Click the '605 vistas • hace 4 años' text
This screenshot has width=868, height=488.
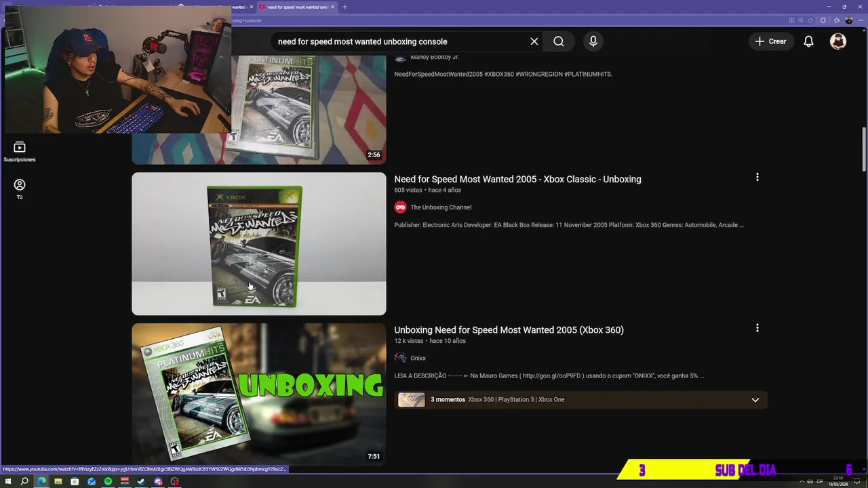coord(428,190)
